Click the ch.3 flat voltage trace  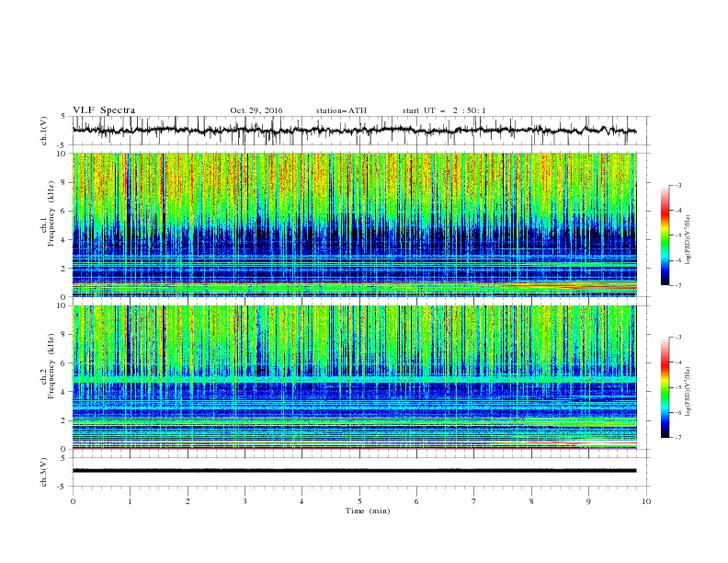pos(354,471)
